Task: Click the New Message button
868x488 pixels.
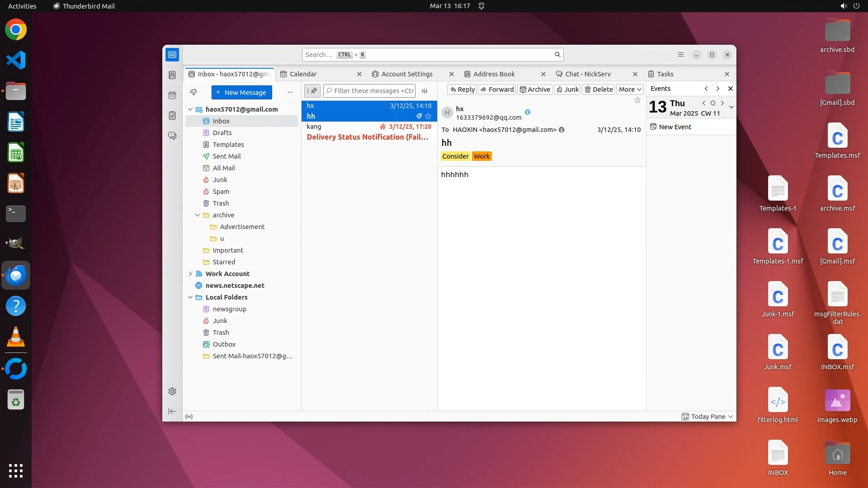Action: (x=241, y=93)
